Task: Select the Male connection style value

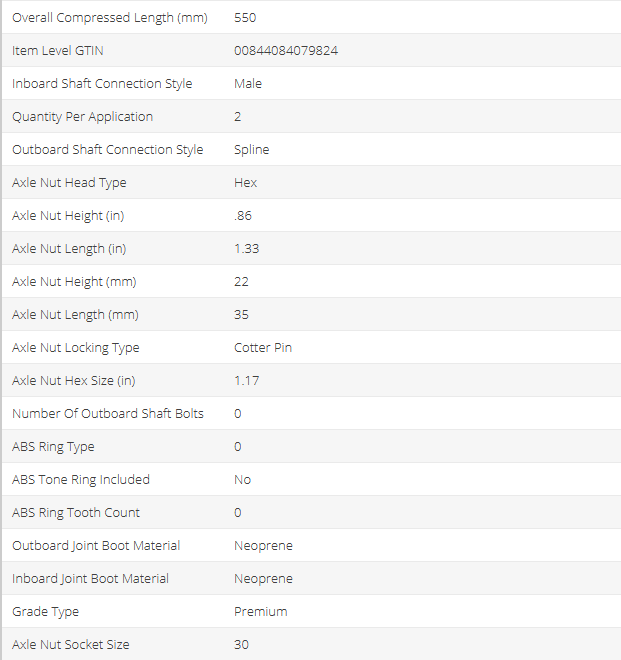Action: pos(248,83)
